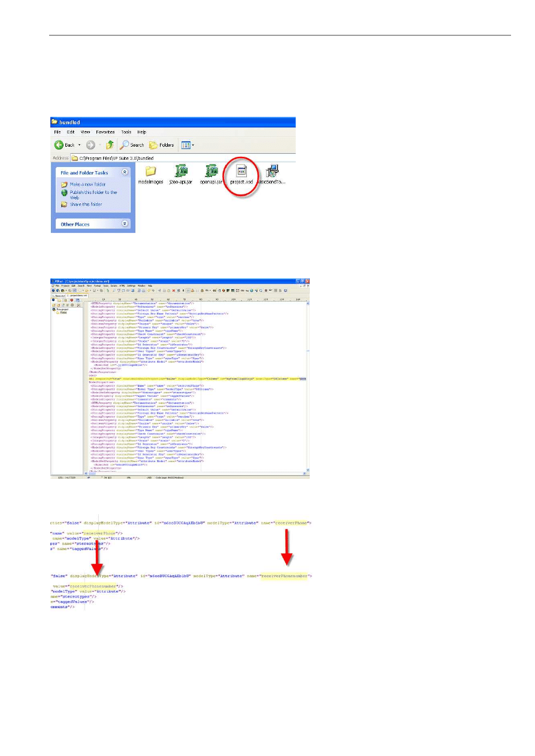
Task: Select the VisioSendTo file icon
Action: tap(273, 172)
